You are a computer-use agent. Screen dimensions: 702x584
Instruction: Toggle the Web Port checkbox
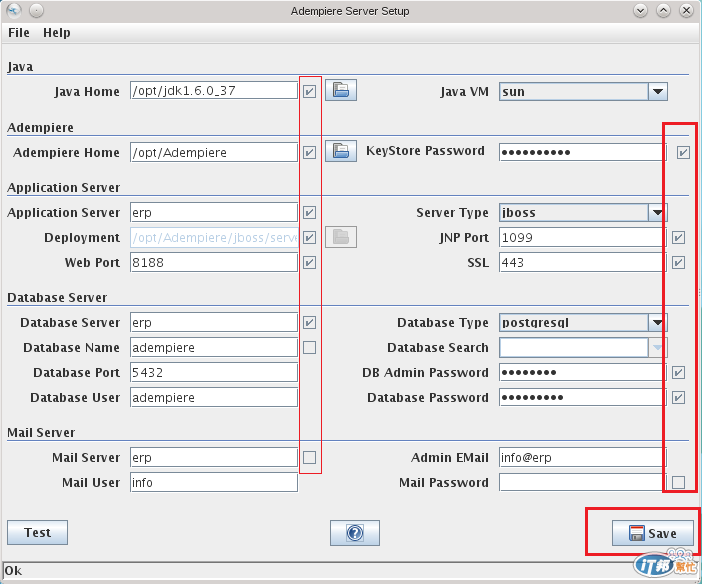[x=309, y=262]
